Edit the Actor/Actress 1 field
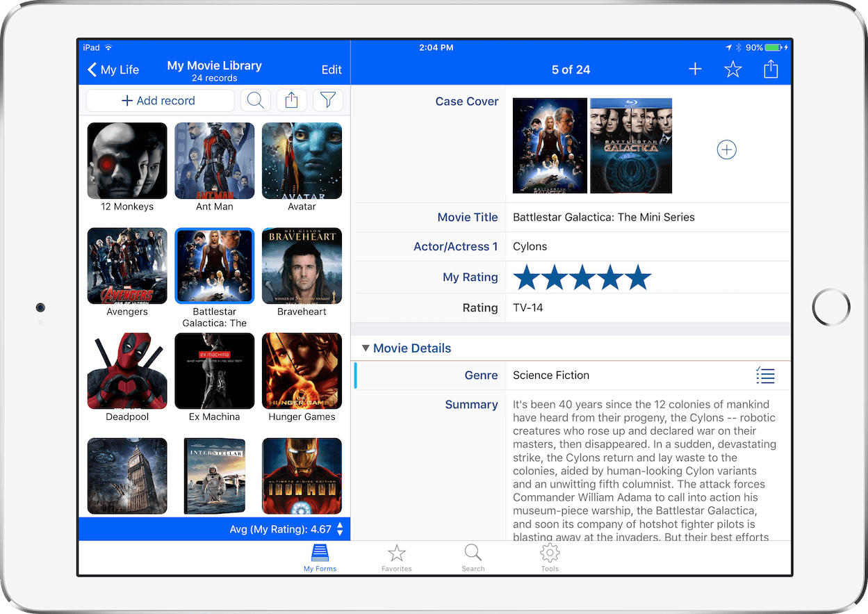868x614 pixels. pyautogui.click(x=648, y=246)
